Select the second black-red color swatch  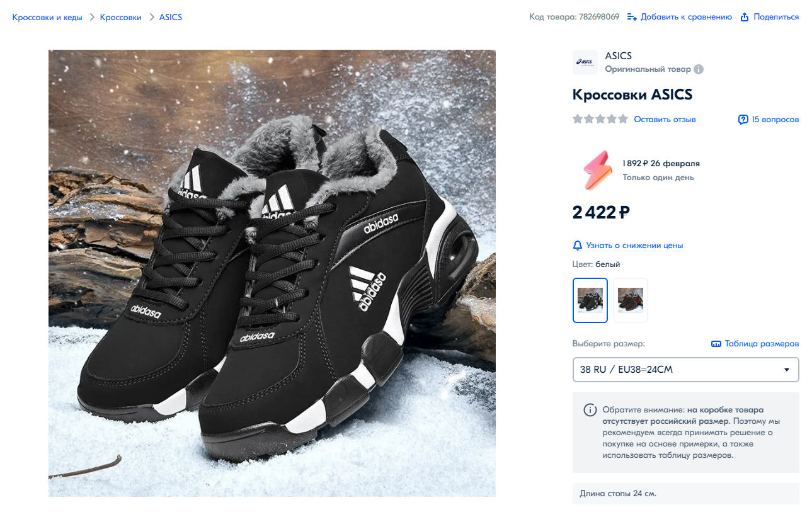631,300
